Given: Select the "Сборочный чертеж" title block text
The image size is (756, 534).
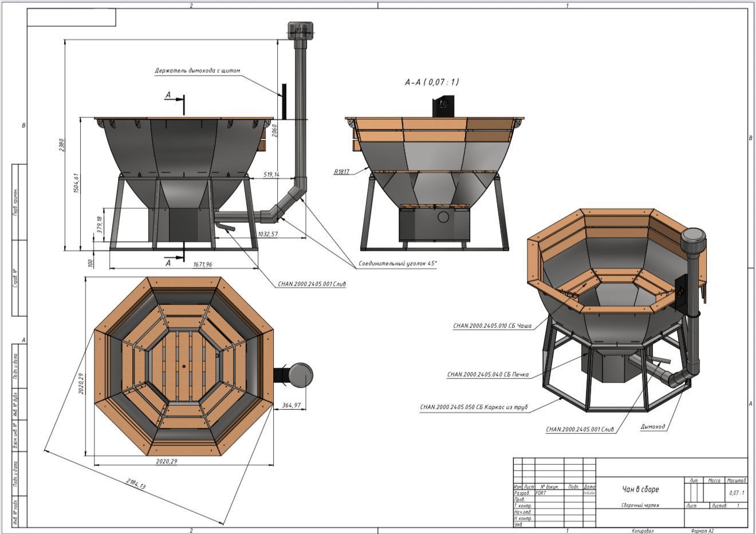Looking at the screenshot, I should (640, 505).
